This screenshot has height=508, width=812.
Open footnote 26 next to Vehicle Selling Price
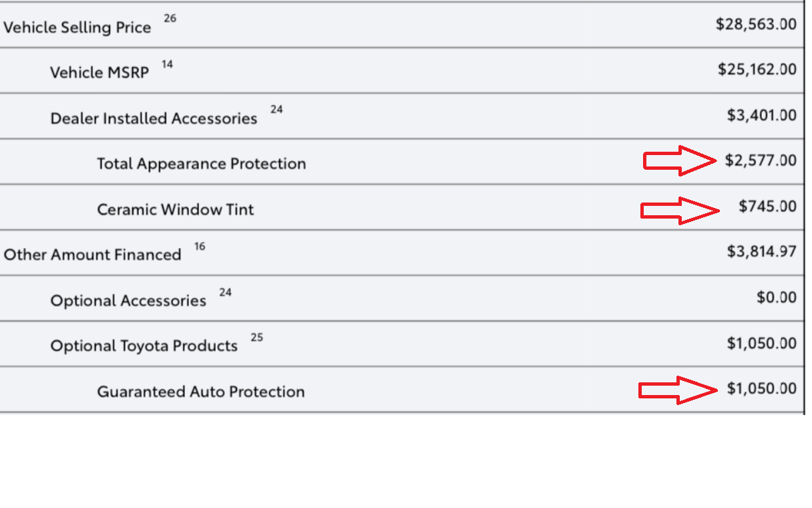[170, 19]
